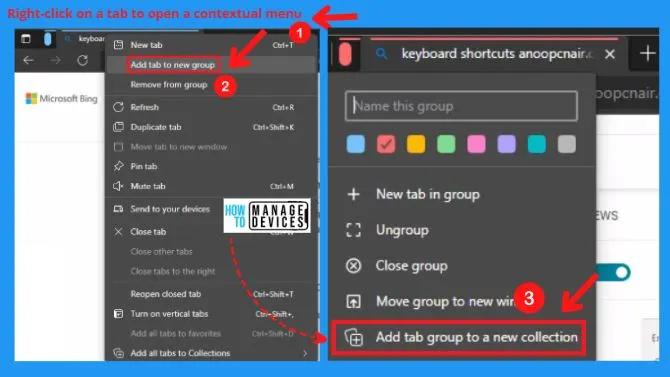This screenshot has width=670, height=377.
Task: Click the red tab group indicator
Action: tap(345, 54)
